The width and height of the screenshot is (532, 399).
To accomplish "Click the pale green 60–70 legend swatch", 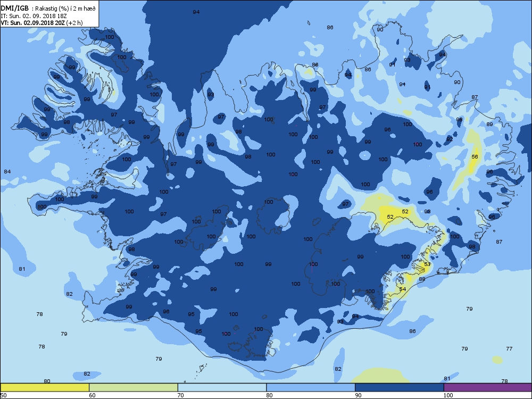I will [134, 387].
